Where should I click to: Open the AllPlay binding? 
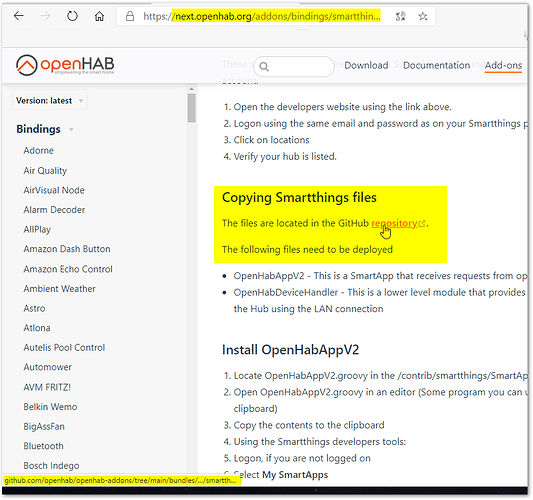37,230
